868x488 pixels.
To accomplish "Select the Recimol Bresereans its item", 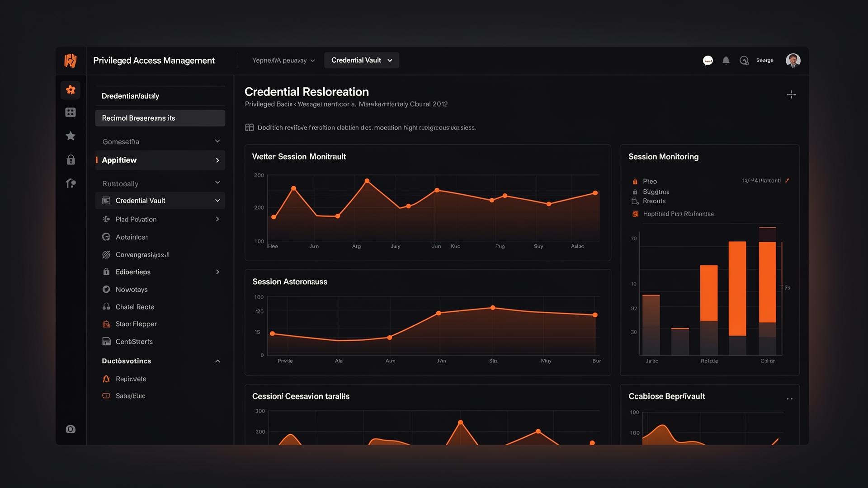I will tap(160, 118).
